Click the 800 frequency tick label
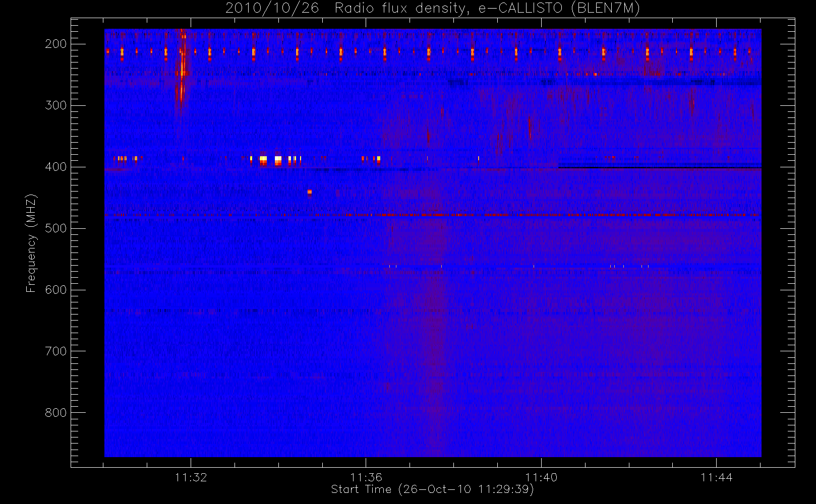This screenshot has height=504, width=816. 55,413
